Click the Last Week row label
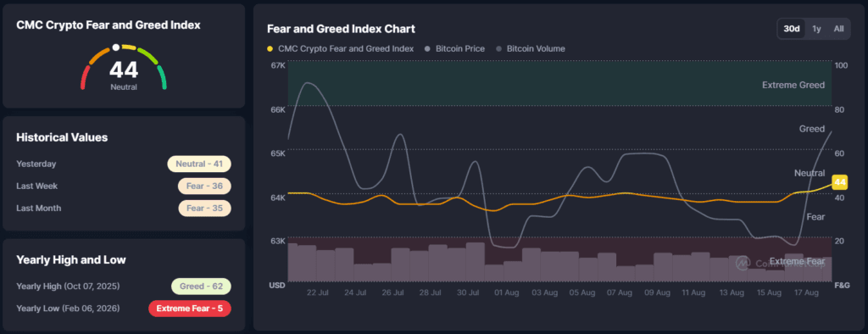 pos(37,186)
